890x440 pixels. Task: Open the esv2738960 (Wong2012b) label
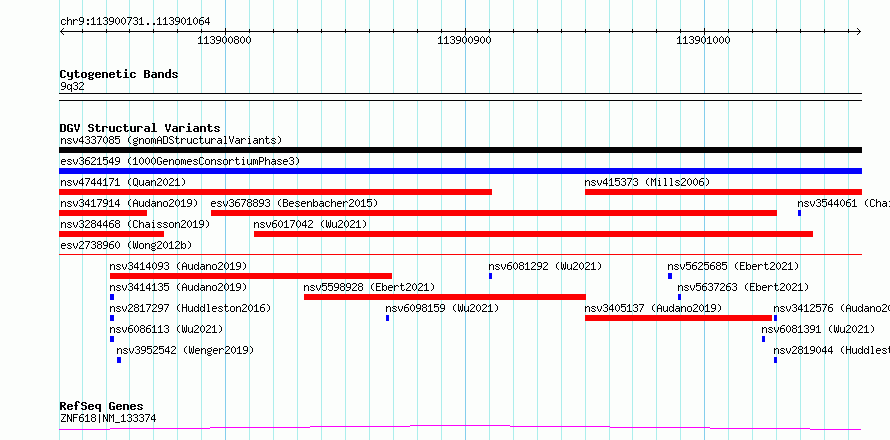tap(126, 245)
